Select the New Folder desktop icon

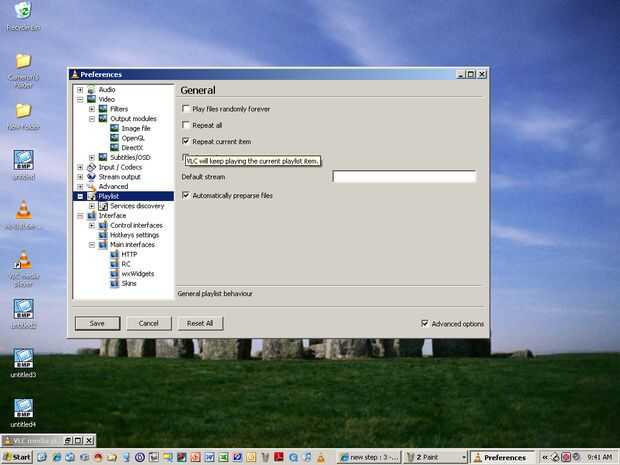pos(23,117)
